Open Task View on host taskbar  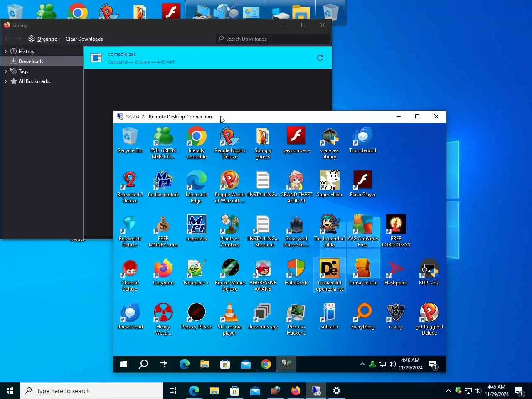coord(173,391)
